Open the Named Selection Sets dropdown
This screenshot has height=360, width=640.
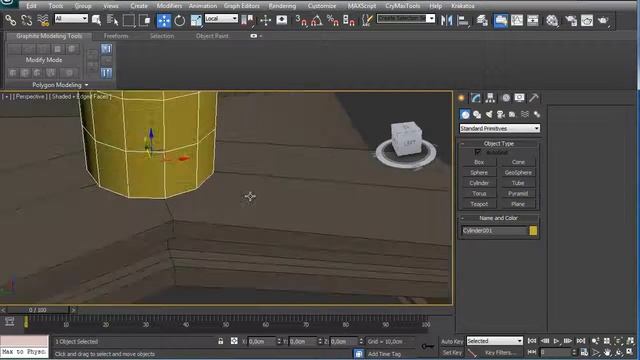(x=406, y=18)
